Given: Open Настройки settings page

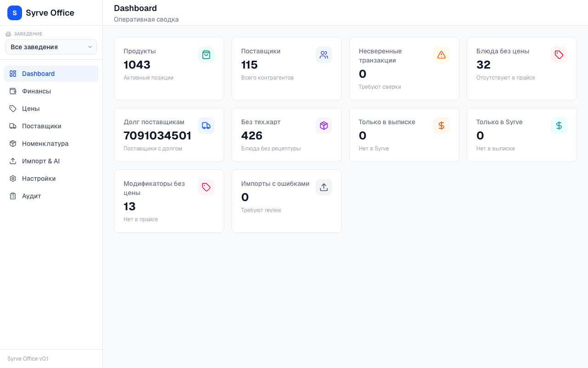Looking at the screenshot, I should tap(39, 178).
